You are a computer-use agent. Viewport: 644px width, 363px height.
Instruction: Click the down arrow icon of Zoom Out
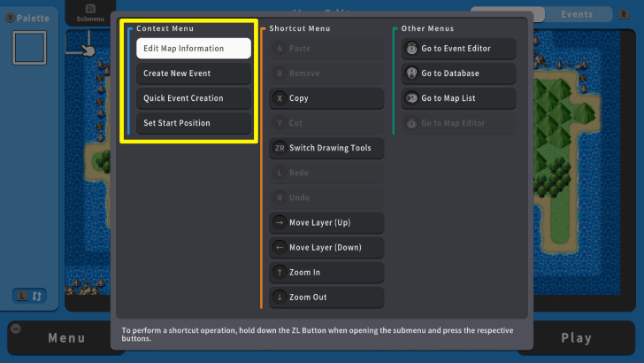pos(280,297)
